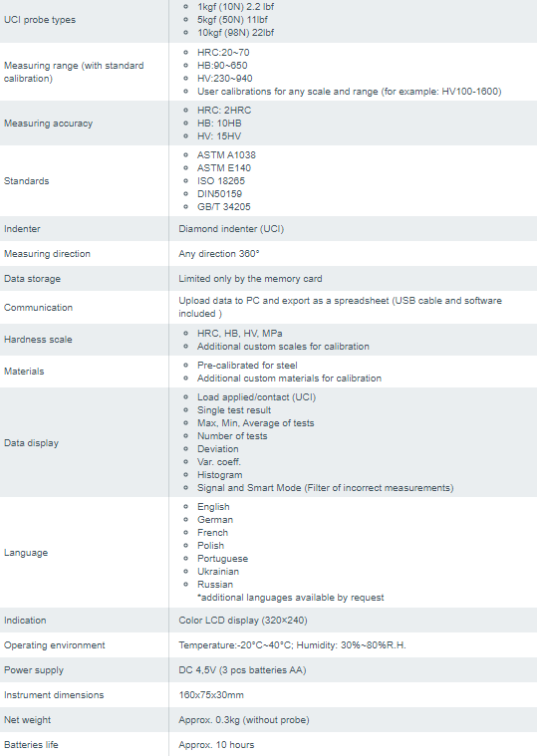Click the Diamond indenter (UCI) value
Screen dimensions: 537x756
click(231, 229)
